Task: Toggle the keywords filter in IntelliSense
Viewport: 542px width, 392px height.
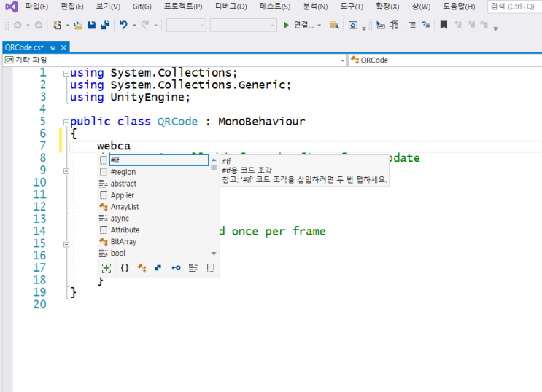Action: pyautogui.click(x=193, y=268)
